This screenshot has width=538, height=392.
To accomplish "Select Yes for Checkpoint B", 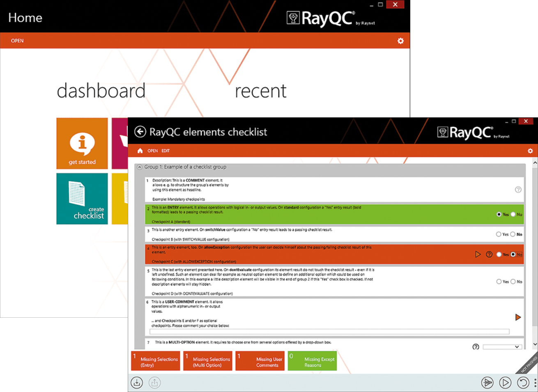I will (499, 234).
